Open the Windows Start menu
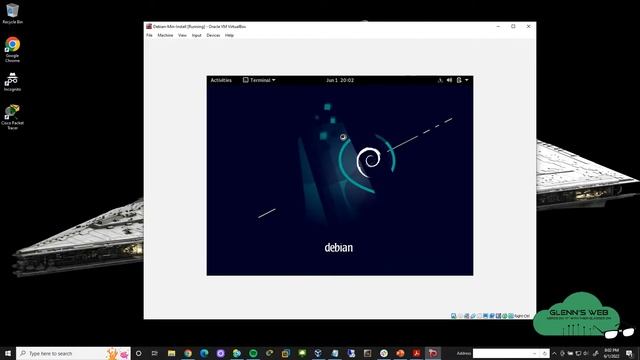 pos(8,353)
